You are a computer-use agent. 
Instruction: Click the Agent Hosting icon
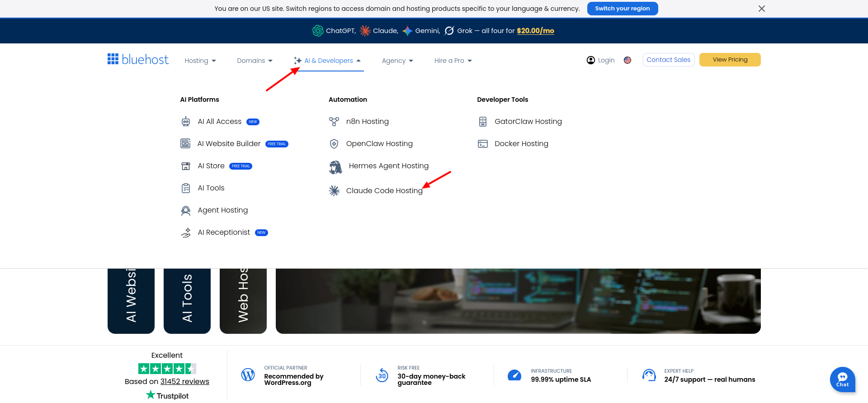coord(186,210)
